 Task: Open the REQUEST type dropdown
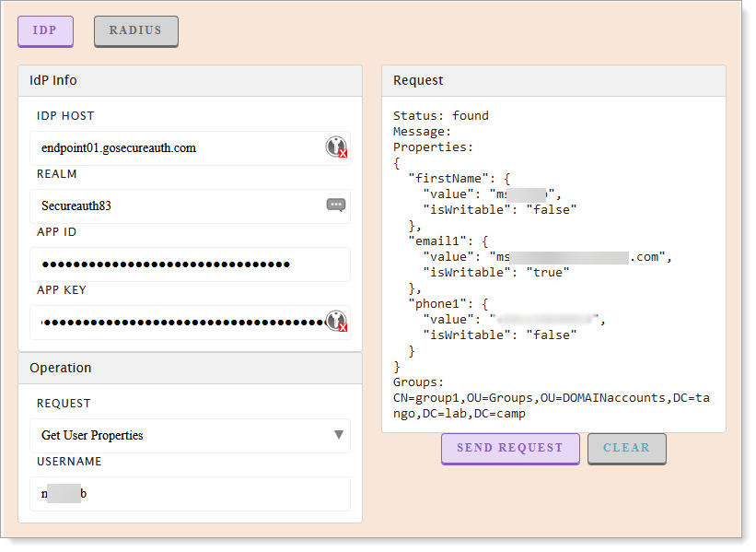pos(191,435)
